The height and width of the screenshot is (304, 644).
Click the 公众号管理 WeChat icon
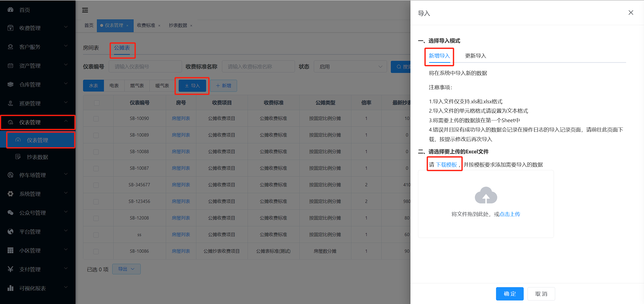[x=10, y=213]
